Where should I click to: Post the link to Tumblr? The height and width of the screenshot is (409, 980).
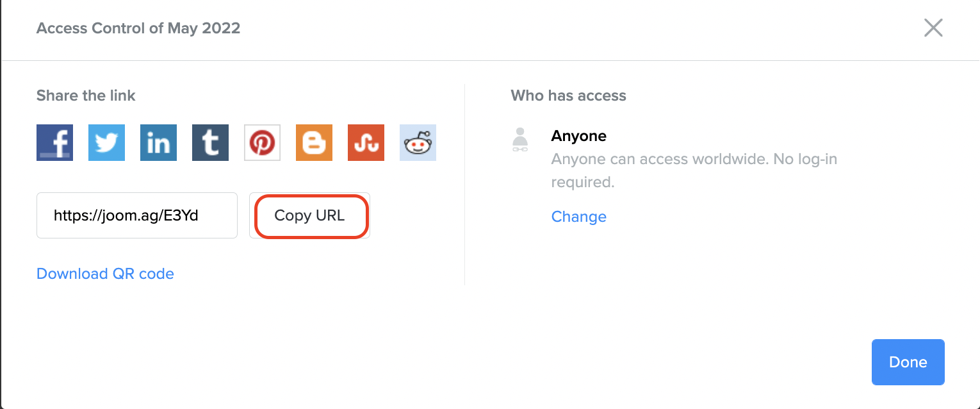tap(210, 142)
